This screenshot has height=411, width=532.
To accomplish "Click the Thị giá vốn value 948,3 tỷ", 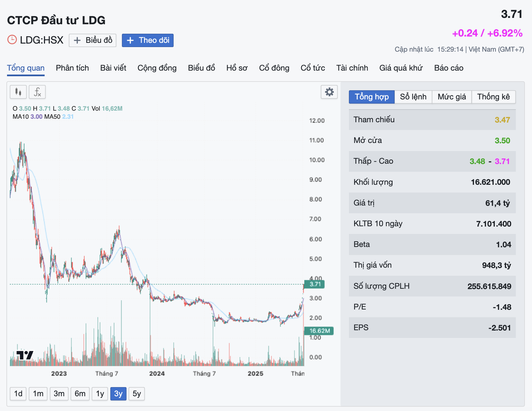I will pyautogui.click(x=497, y=265).
